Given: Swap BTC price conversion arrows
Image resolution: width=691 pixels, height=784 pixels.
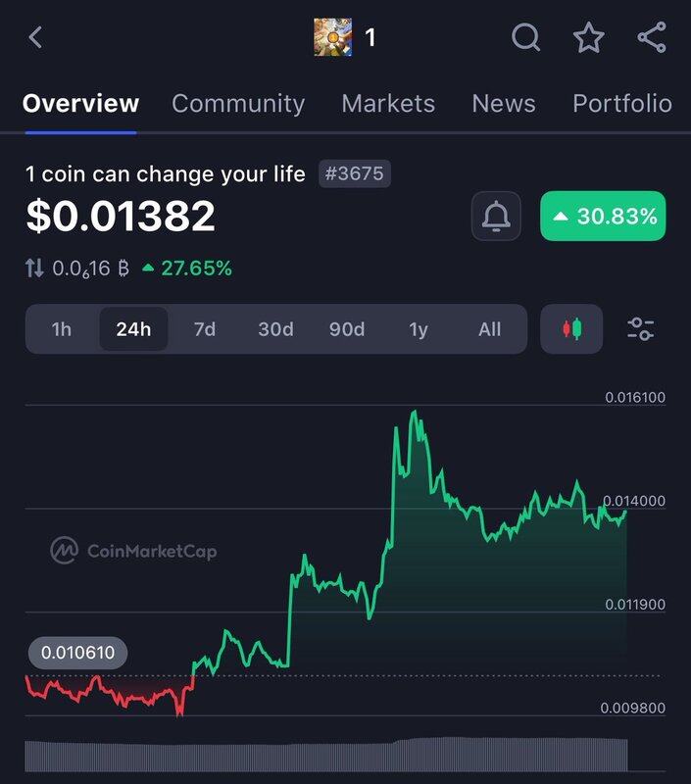Looking at the screenshot, I should tap(35, 268).
